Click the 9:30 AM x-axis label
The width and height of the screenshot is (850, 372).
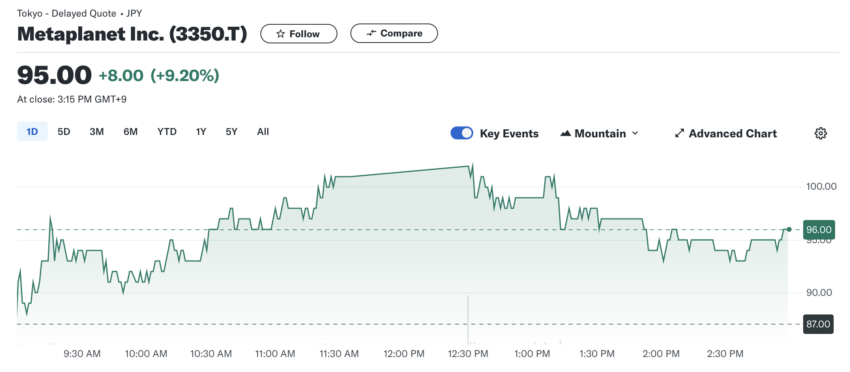click(x=82, y=354)
